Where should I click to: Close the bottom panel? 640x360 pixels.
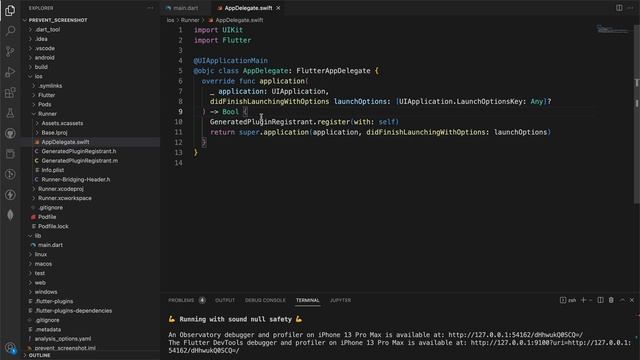[x=632, y=300]
